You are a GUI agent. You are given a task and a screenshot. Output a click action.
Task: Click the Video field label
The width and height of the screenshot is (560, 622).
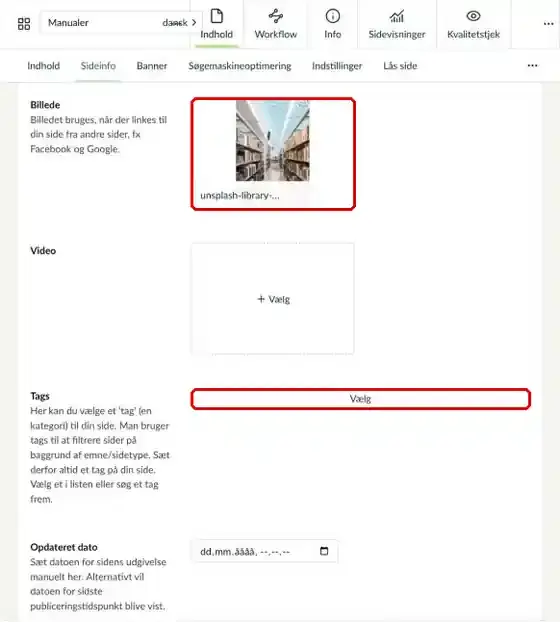click(x=43, y=251)
